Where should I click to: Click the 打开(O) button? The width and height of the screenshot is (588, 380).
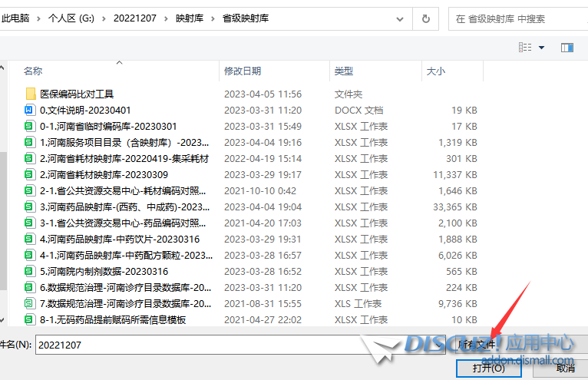(x=488, y=368)
